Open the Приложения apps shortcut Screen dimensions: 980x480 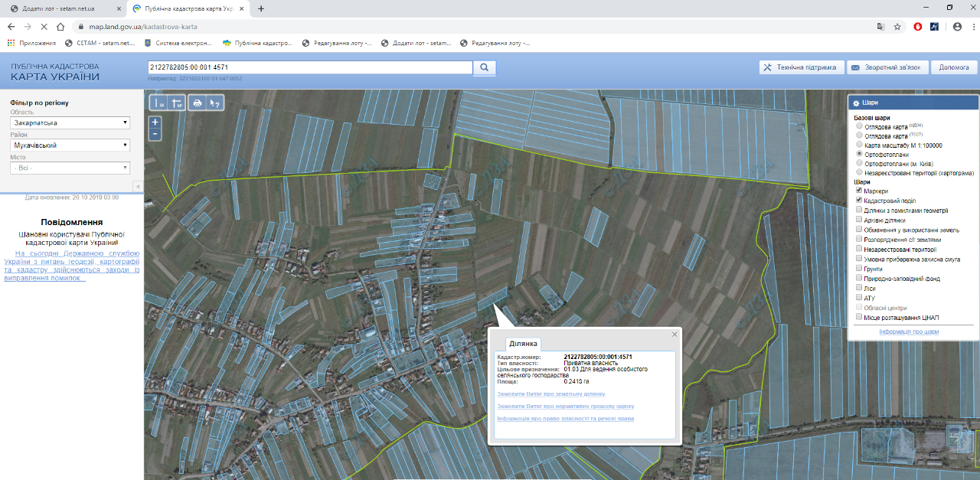32,43
